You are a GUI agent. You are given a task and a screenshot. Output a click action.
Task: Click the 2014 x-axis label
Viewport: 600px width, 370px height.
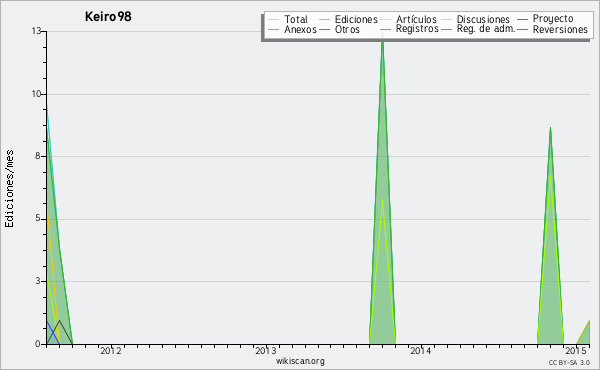pos(421,350)
